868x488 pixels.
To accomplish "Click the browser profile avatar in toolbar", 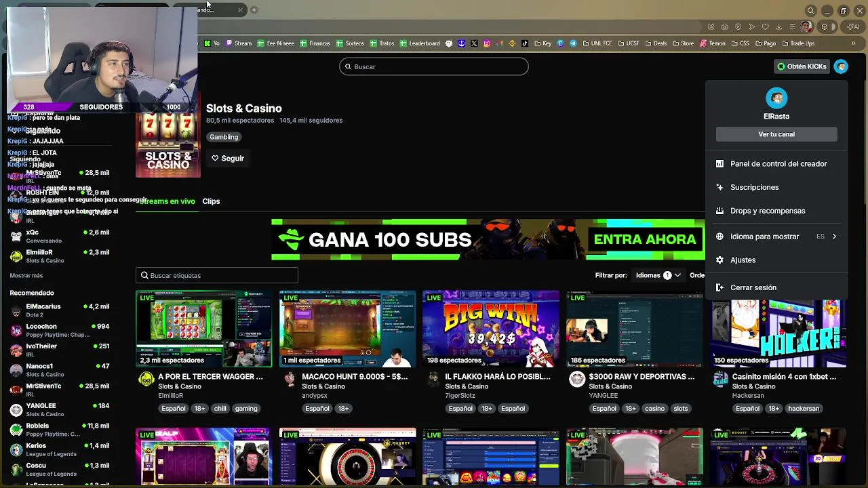I will tap(806, 27).
